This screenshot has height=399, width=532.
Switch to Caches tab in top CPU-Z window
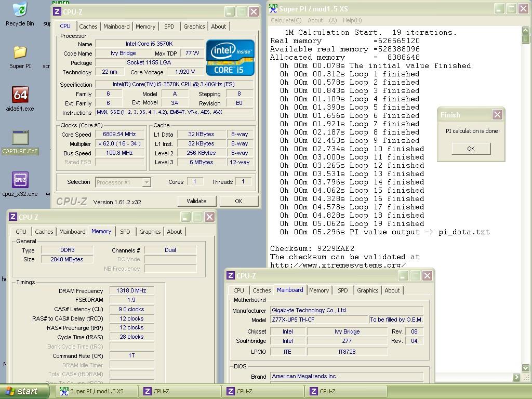[88, 26]
